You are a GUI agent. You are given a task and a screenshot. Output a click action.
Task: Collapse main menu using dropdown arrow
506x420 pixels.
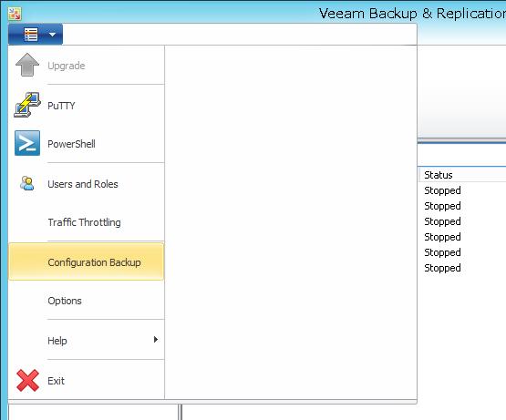pos(52,35)
